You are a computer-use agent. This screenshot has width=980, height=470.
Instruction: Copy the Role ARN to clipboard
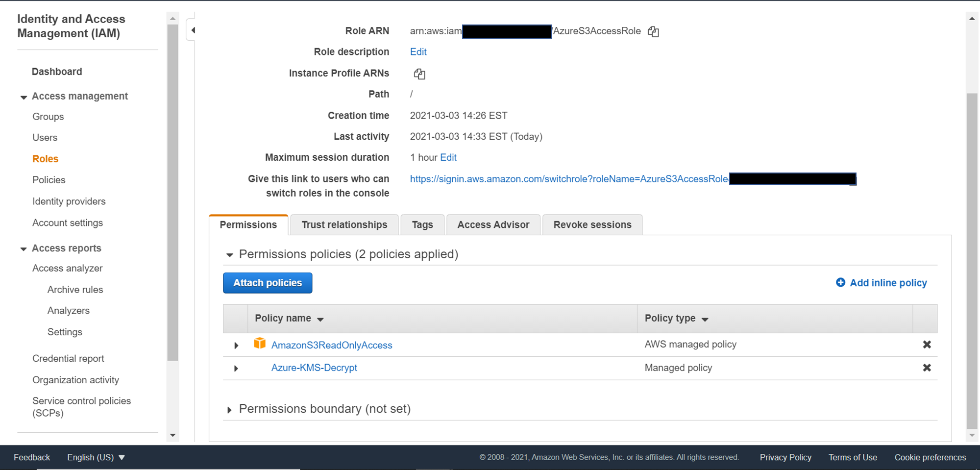click(653, 32)
